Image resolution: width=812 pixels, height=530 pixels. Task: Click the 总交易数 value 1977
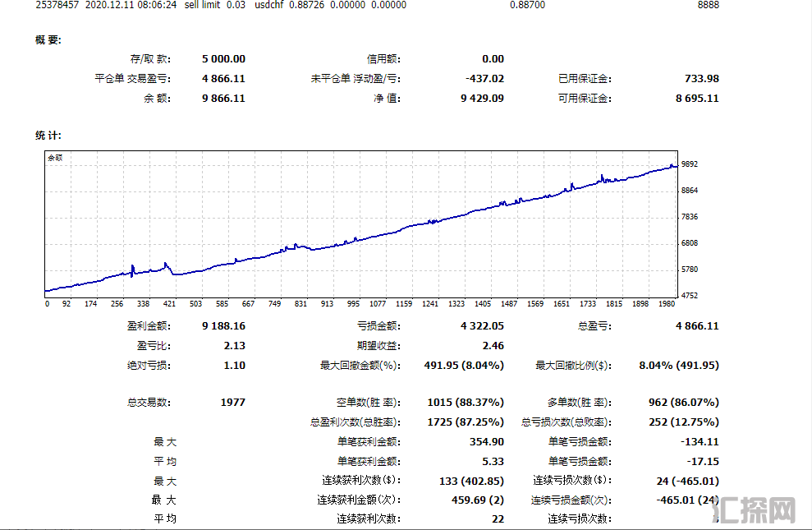232,403
